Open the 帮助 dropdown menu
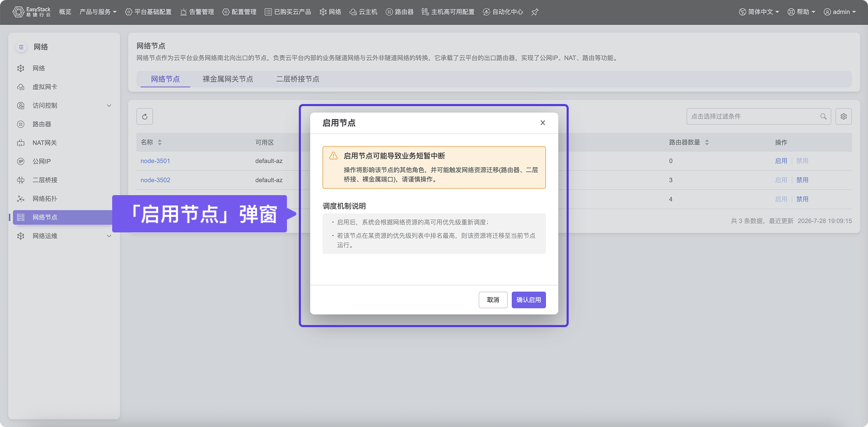Image resolution: width=868 pixels, height=427 pixels. (801, 12)
